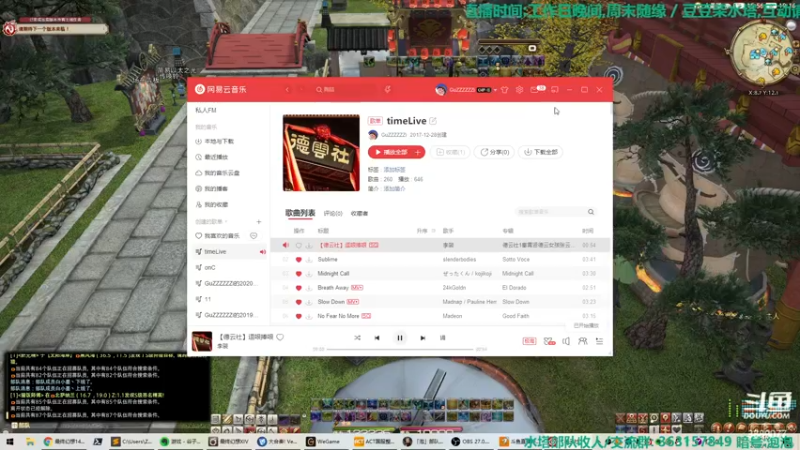This screenshot has width=800, height=450.
Task: Download the song Sublime
Action: pos(309,260)
